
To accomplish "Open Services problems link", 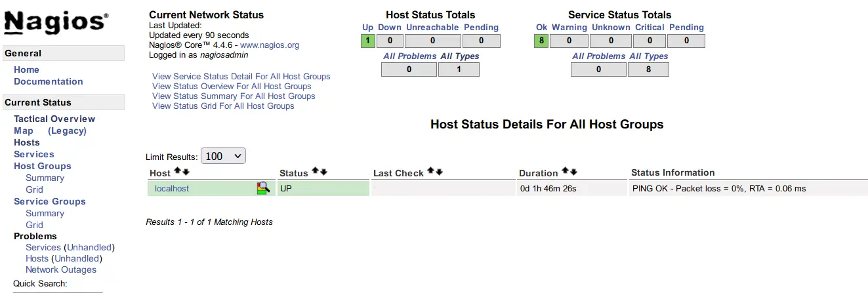I will click(x=43, y=247).
